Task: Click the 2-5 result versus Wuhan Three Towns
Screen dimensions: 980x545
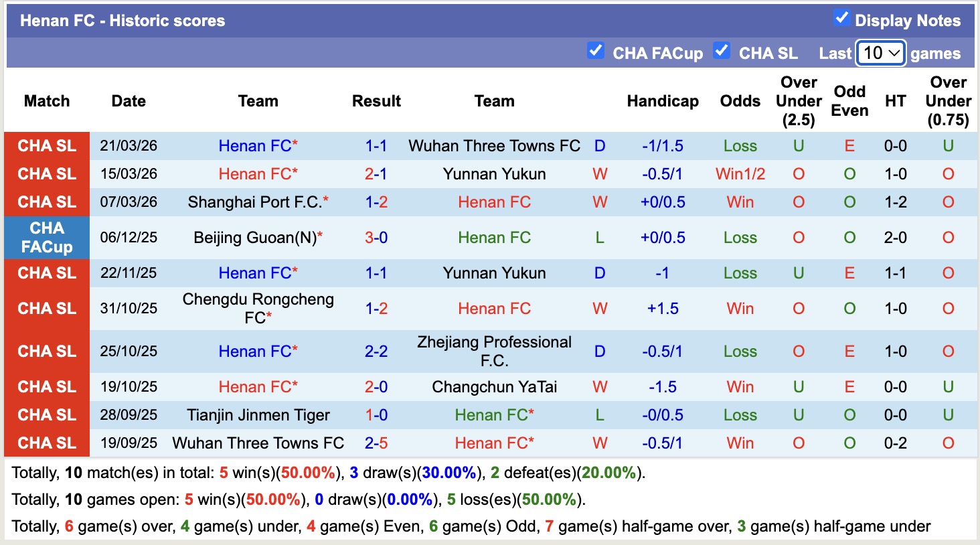Action: 376,443
